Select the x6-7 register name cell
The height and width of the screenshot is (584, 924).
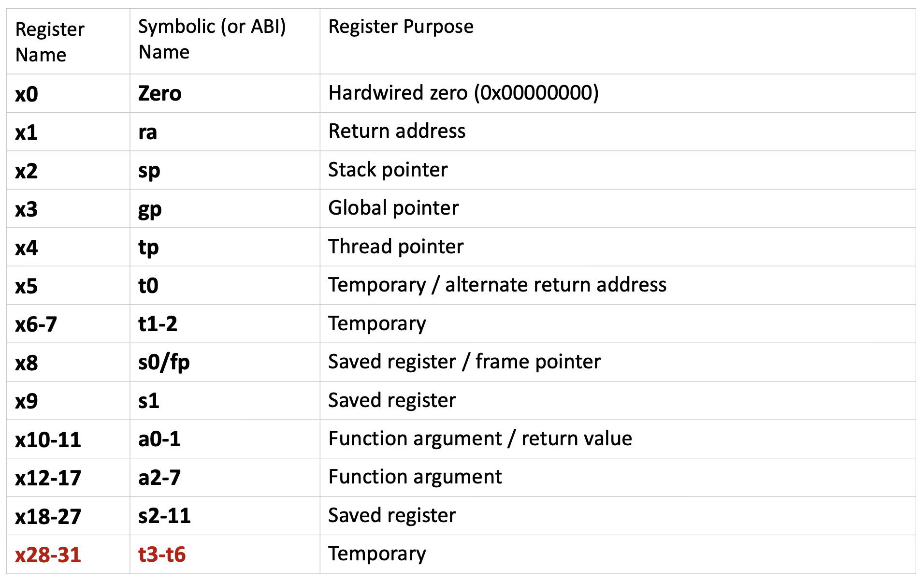(36, 324)
